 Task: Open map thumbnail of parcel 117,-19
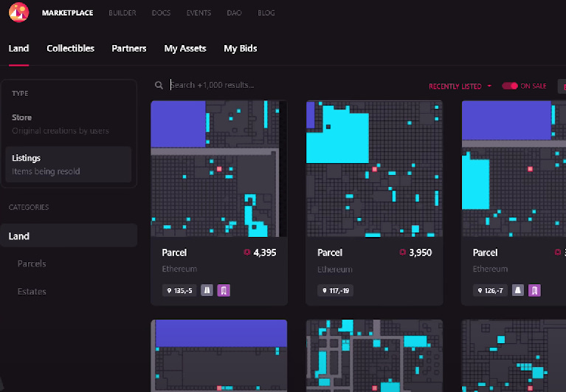click(374, 168)
